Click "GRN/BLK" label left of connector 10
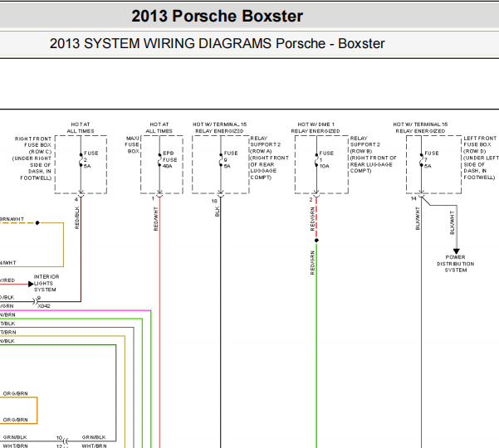This screenshot has height=448, width=499. (x=15, y=437)
